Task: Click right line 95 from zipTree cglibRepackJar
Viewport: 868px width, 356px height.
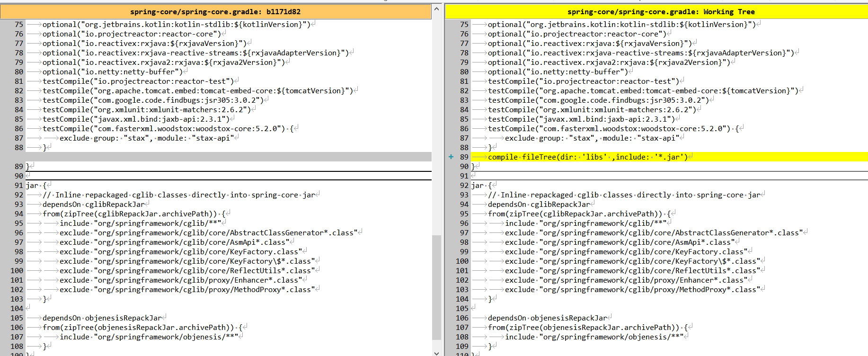Action: click(x=579, y=214)
